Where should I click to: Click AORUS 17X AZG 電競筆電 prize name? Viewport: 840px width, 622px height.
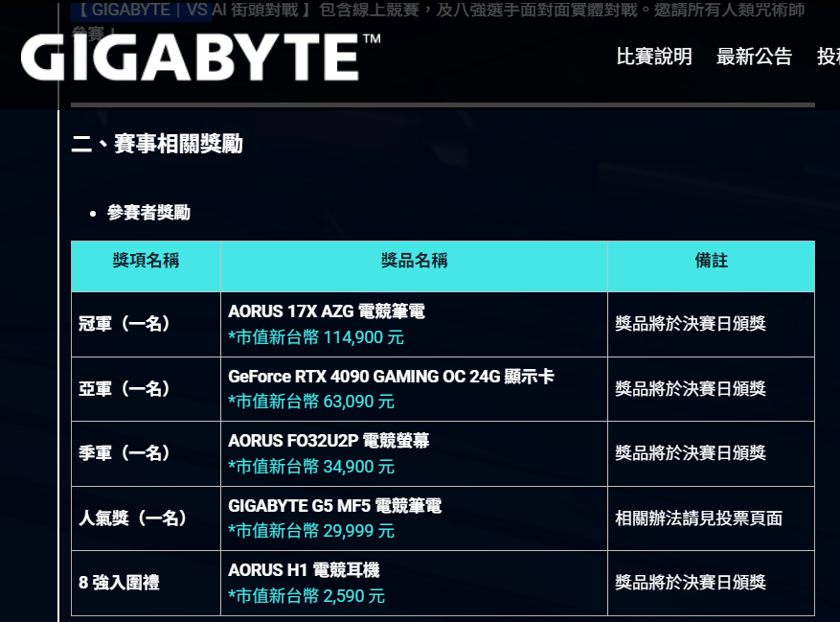click(327, 311)
